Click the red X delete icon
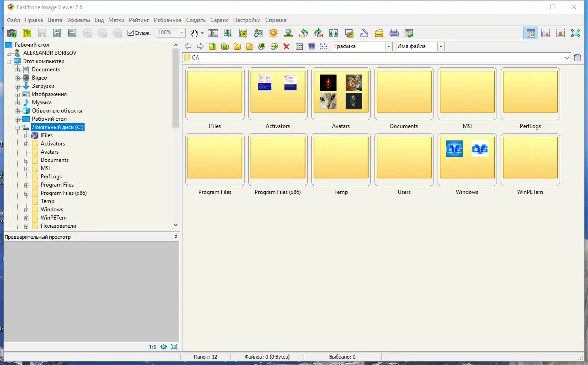Screen dimensions: 588x365 (287, 46)
